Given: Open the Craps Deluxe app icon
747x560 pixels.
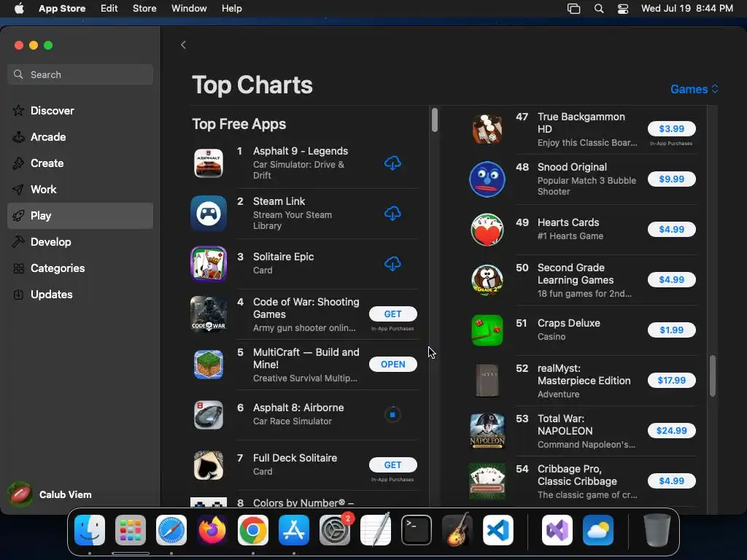Looking at the screenshot, I should coord(487,330).
